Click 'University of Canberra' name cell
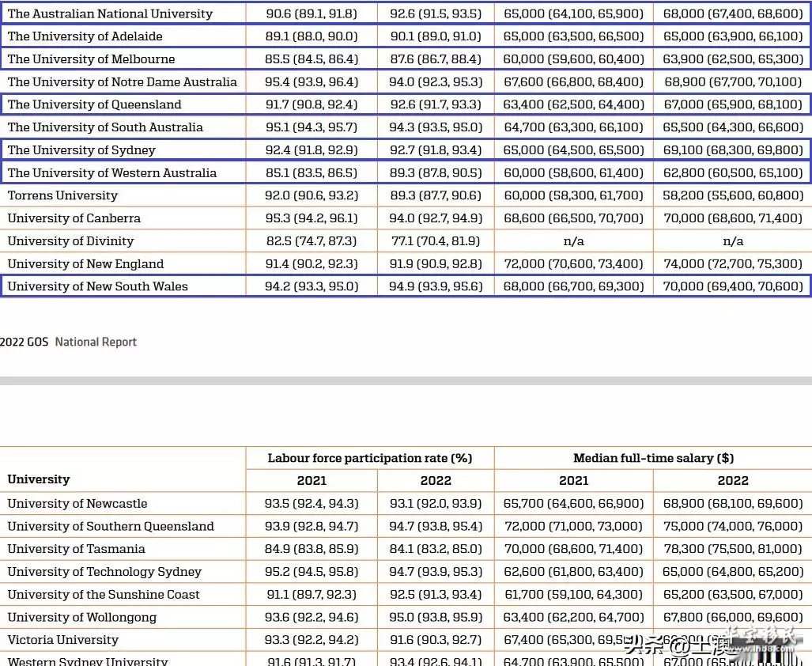Screen dimensions: 812x666 pos(74,218)
